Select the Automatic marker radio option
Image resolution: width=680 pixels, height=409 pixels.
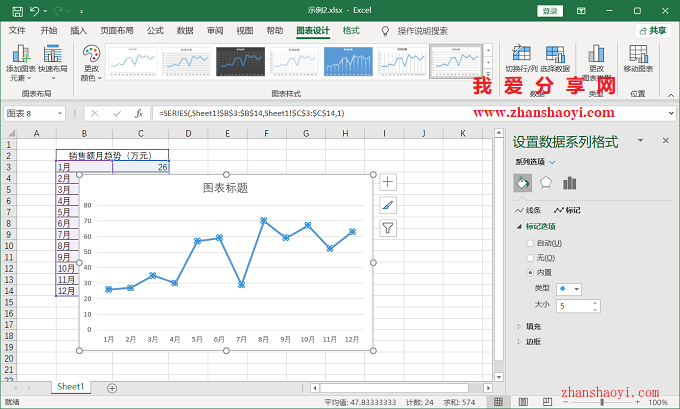(530, 243)
